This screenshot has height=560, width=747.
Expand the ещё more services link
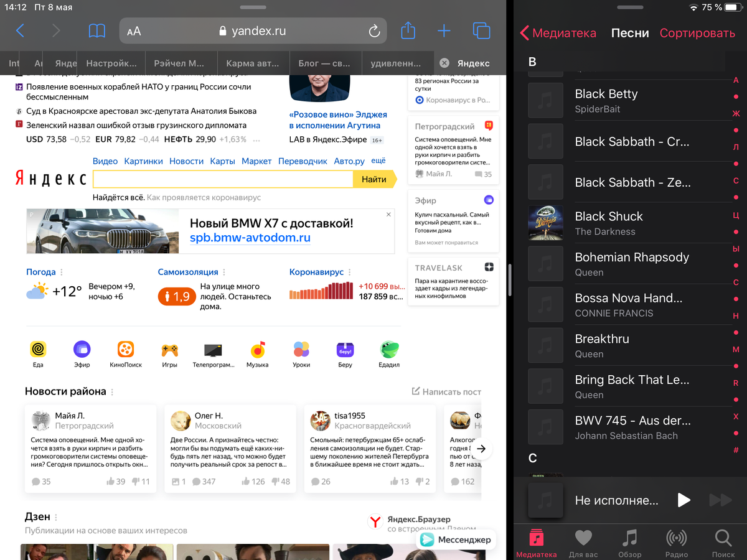(x=378, y=161)
